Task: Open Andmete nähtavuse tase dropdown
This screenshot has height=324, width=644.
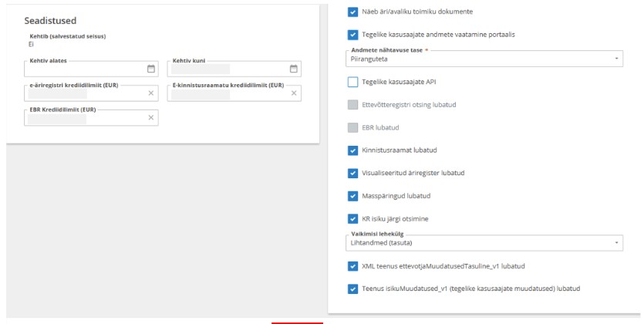Action: pos(484,59)
